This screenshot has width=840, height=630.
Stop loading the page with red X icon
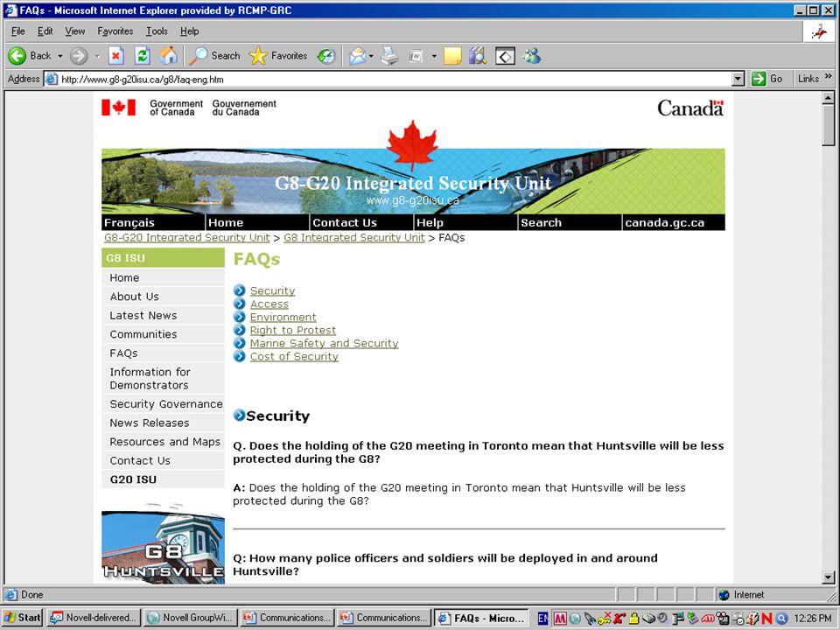pos(116,56)
